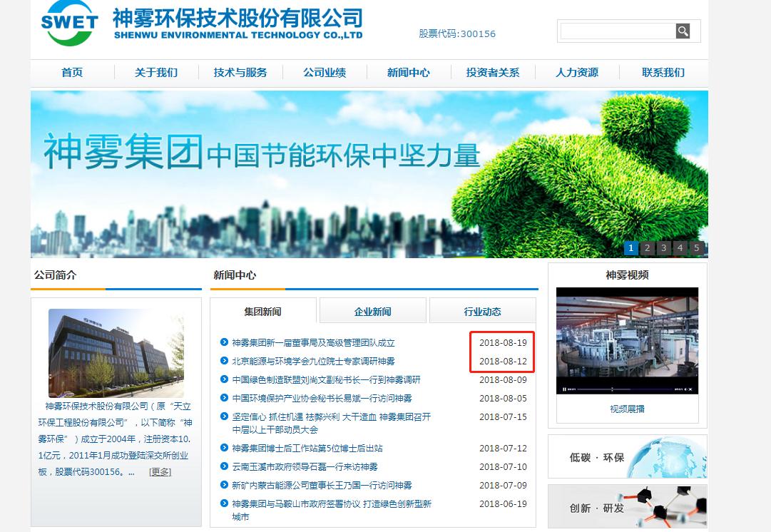Open news 新矿内蒙古能源公司董事长王乃国一行访问神雾
The height and width of the screenshot is (532, 771).
pyautogui.click(x=322, y=486)
